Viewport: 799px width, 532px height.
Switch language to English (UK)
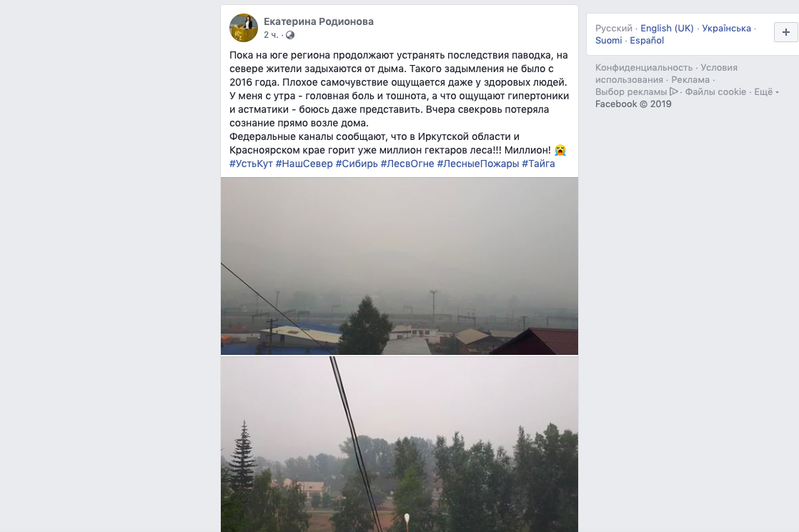[x=667, y=29]
